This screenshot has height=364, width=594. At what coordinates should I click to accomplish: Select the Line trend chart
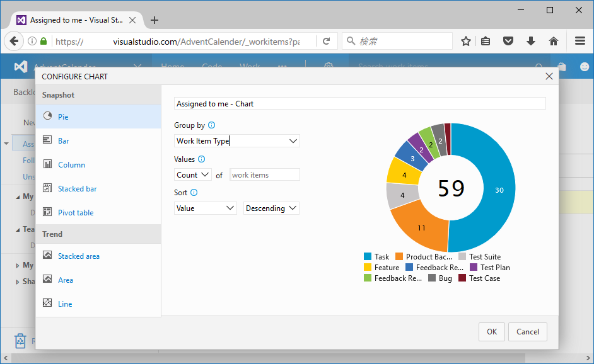click(98, 304)
